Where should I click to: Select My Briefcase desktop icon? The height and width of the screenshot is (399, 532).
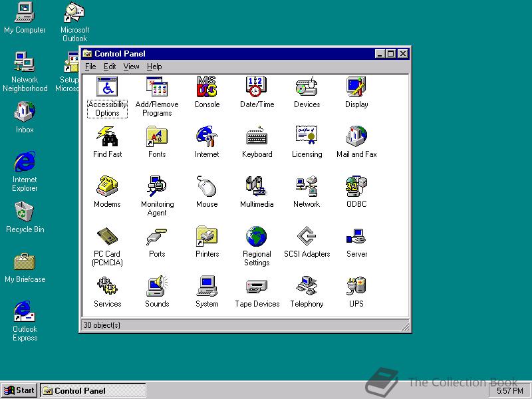pos(25,267)
